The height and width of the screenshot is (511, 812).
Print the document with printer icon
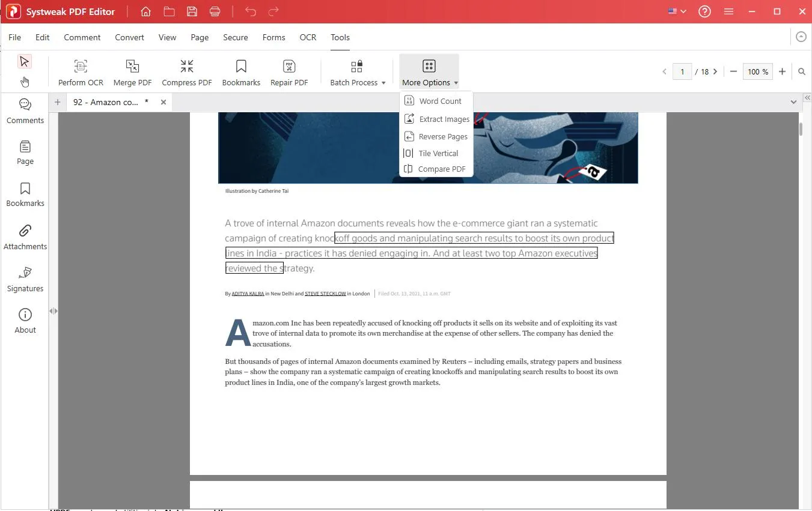click(x=215, y=11)
